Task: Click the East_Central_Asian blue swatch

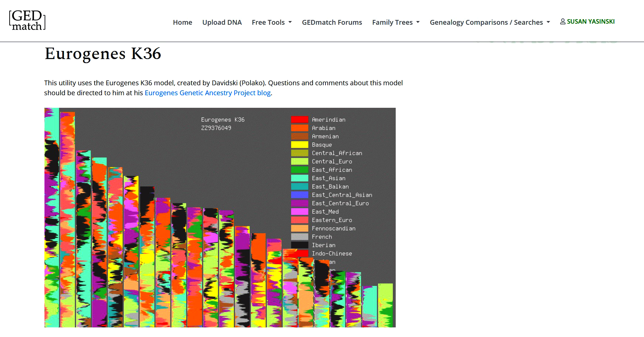Action: pos(300,195)
